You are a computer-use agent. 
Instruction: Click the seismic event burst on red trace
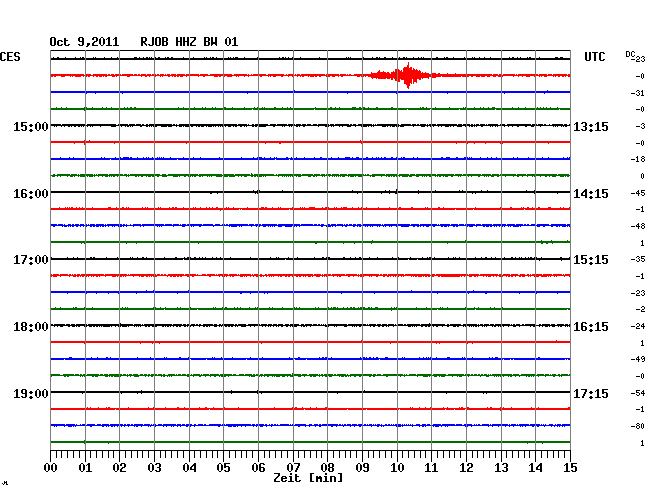[404, 75]
